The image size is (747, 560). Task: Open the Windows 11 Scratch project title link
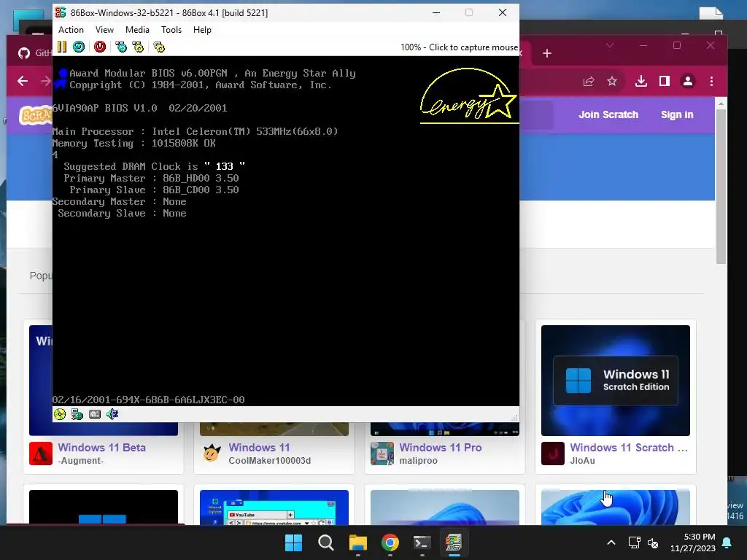point(629,448)
